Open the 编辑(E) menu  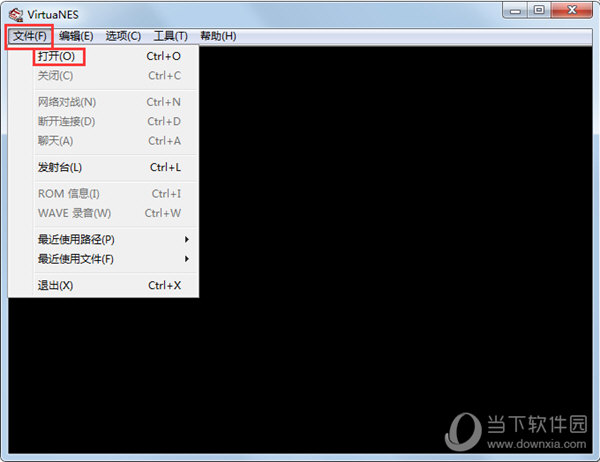coord(76,36)
